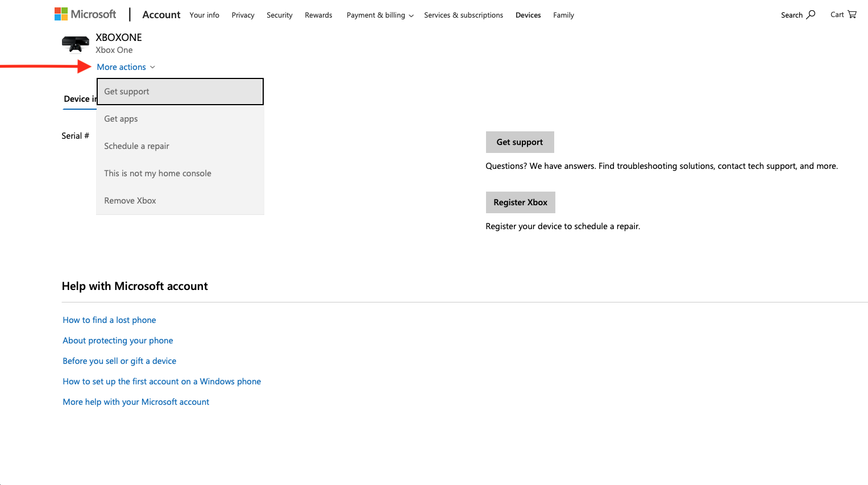The width and height of the screenshot is (868, 485).
Task: Open the Devices page
Action: 528,15
